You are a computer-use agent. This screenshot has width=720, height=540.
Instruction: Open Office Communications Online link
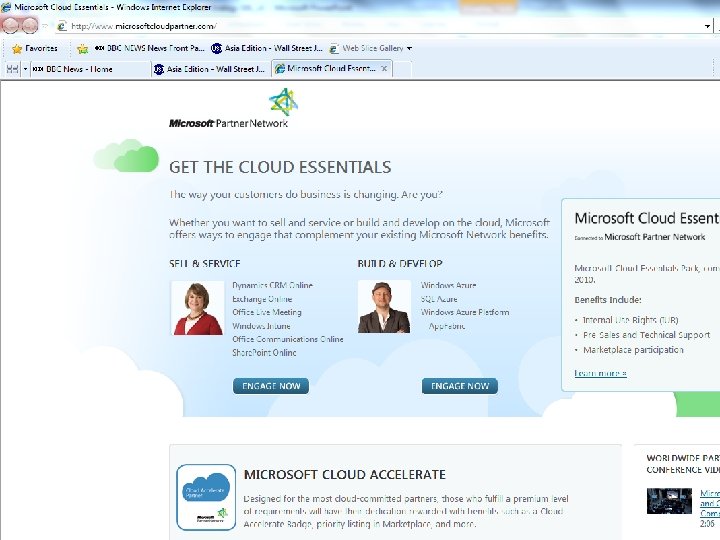coord(288,339)
